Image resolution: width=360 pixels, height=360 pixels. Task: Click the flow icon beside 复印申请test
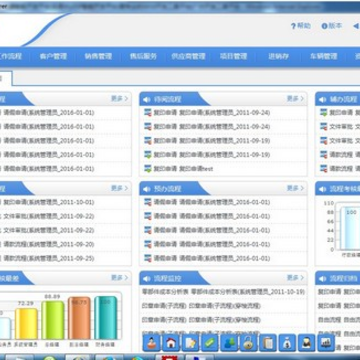[x=148, y=168]
